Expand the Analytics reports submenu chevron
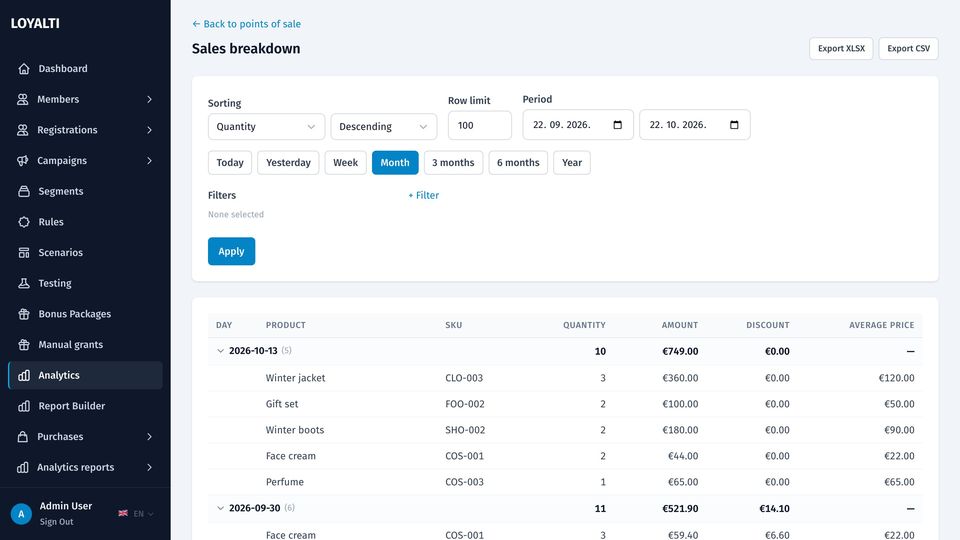 149,467
